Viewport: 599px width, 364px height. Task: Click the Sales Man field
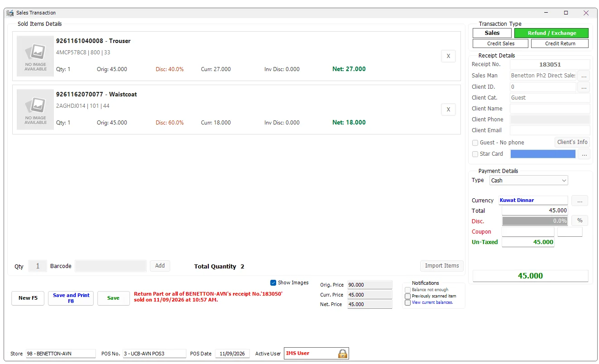543,76
